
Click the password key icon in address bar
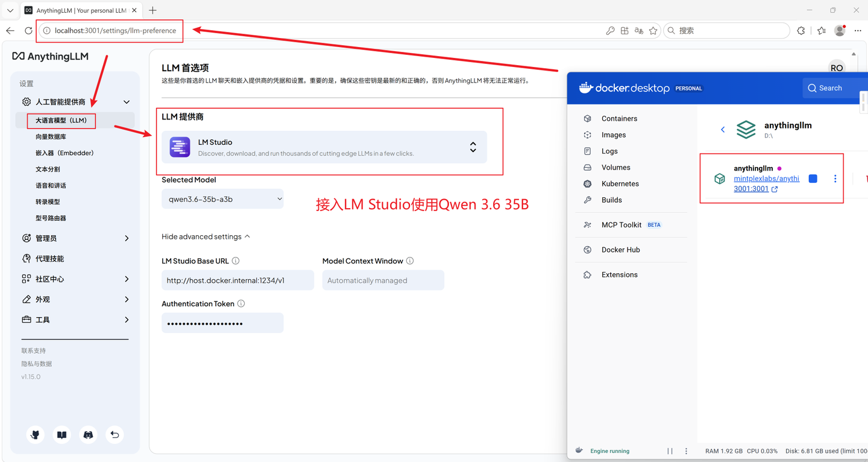[x=610, y=31]
